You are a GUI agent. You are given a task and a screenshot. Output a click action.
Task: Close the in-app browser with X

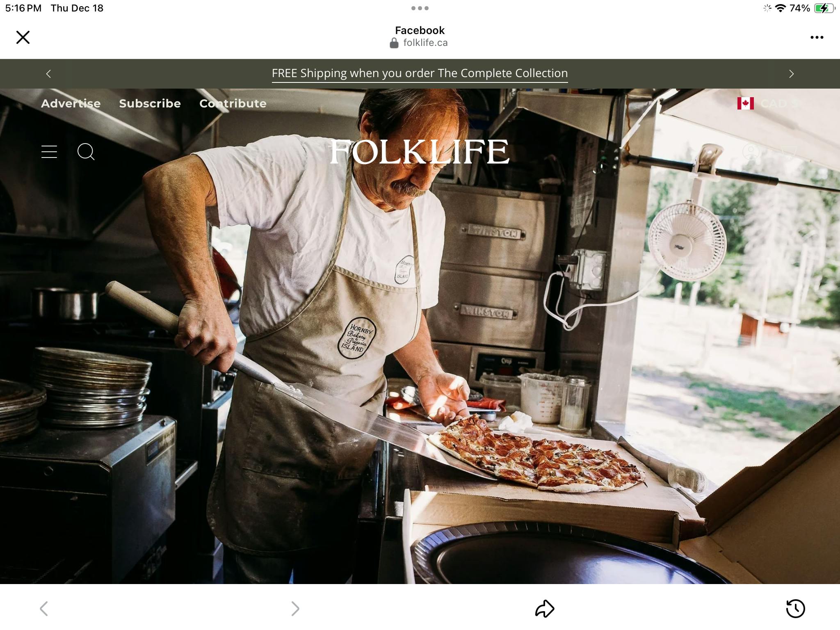(23, 37)
